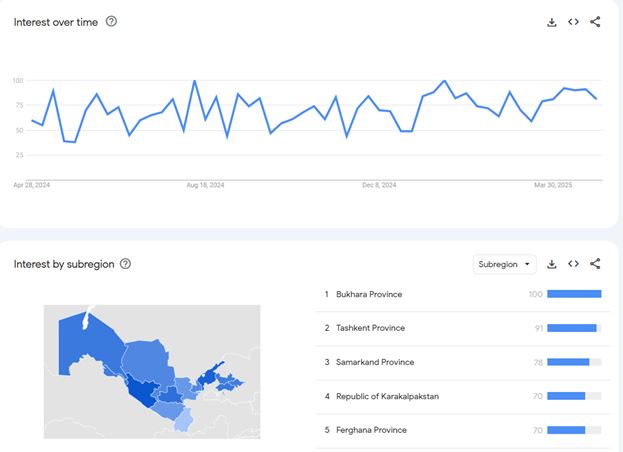
Task: Open help tooltip for Interest by subregion
Action: click(x=125, y=264)
